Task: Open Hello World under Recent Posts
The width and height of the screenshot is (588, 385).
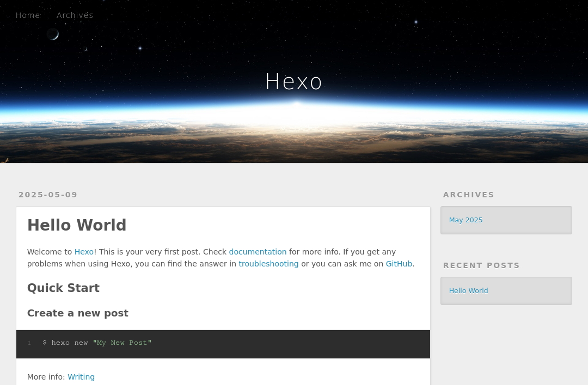Action: (469, 290)
